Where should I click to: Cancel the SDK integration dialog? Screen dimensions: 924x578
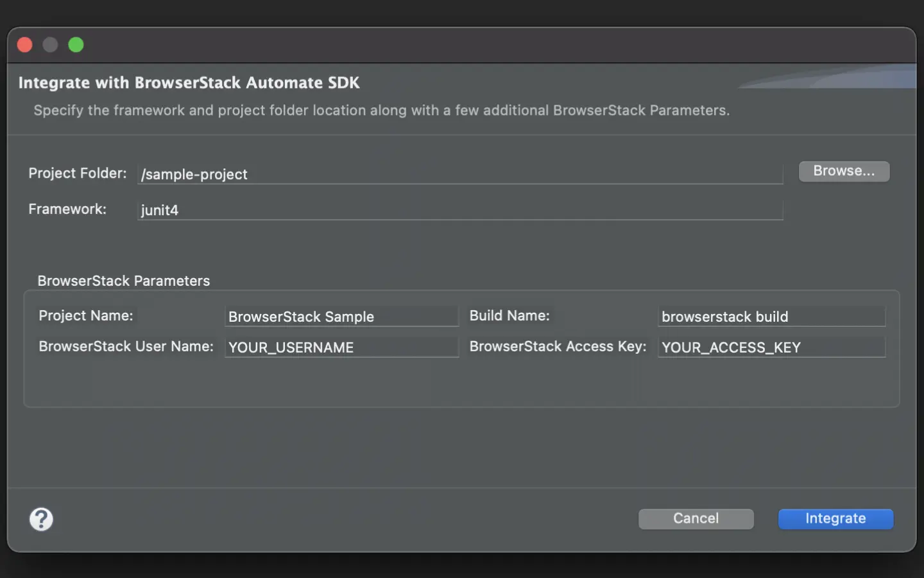coord(696,519)
